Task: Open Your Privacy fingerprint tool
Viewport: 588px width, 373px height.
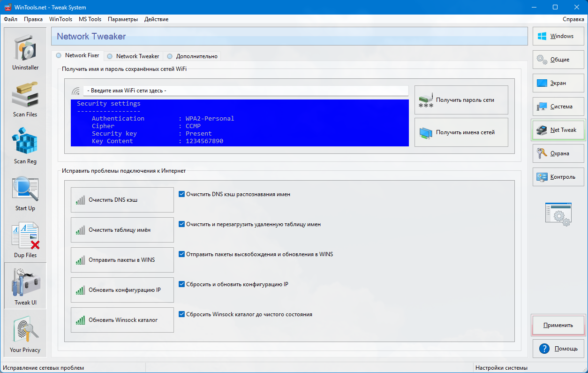Action: [25, 333]
